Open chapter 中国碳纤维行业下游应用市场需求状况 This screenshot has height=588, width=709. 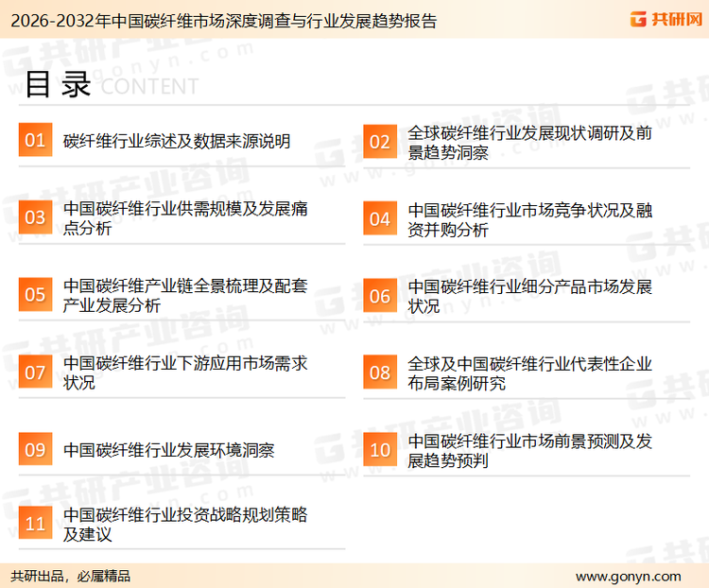coord(185,372)
